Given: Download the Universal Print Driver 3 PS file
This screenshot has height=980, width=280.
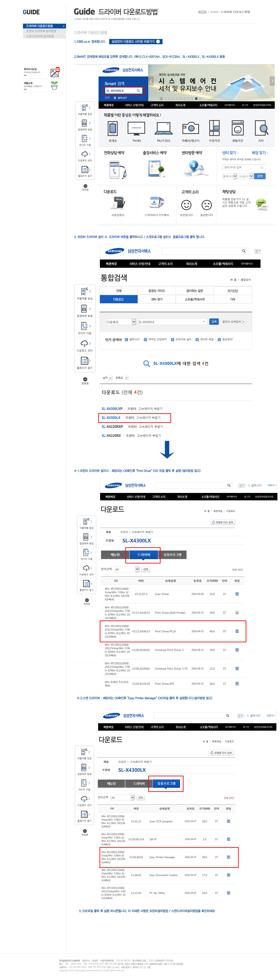Looking at the screenshot, I should [237, 668].
